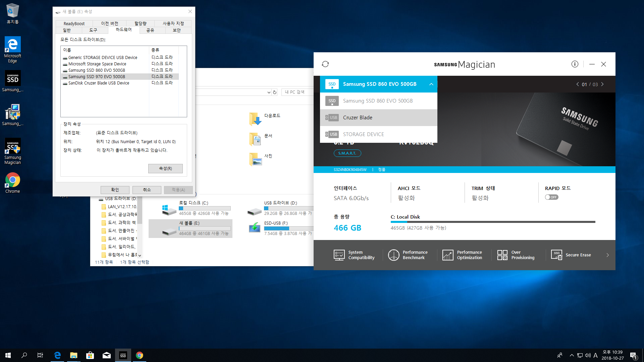Select 도서. 공상과학 folder in tree
644x362 pixels.
point(119,215)
